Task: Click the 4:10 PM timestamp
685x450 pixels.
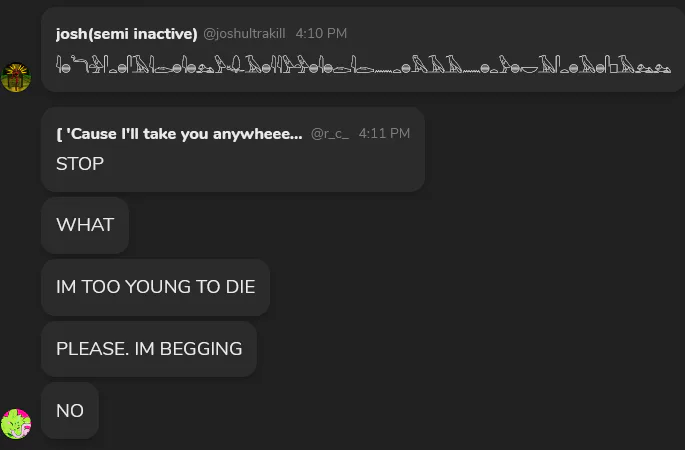Action: (x=321, y=33)
